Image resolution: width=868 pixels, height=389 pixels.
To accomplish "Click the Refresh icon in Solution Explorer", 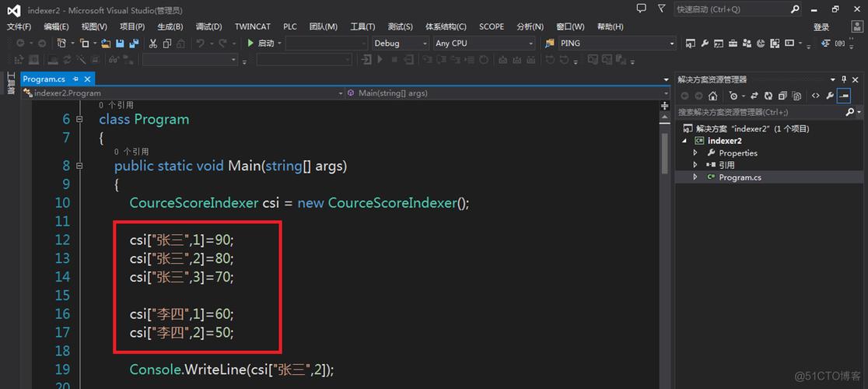I will (x=768, y=96).
